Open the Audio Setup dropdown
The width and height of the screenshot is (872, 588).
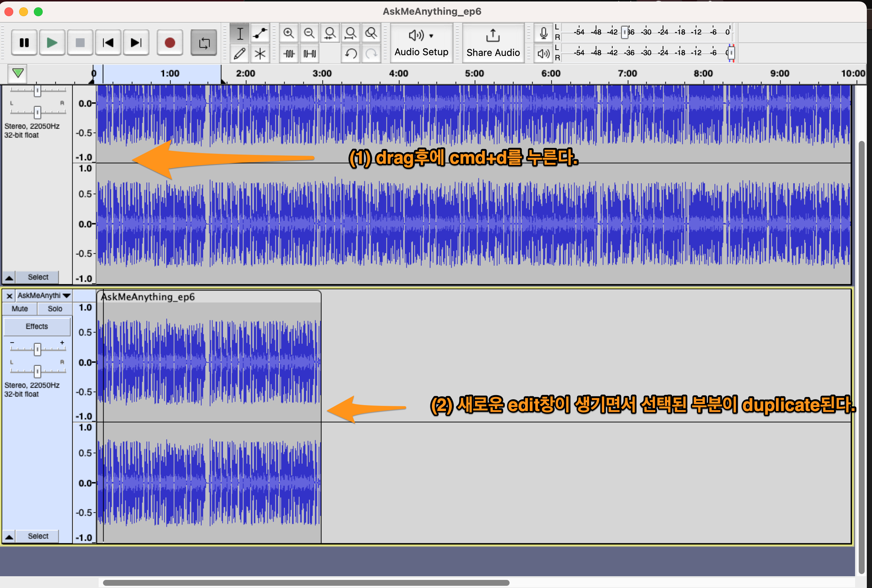tap(421, 43)
